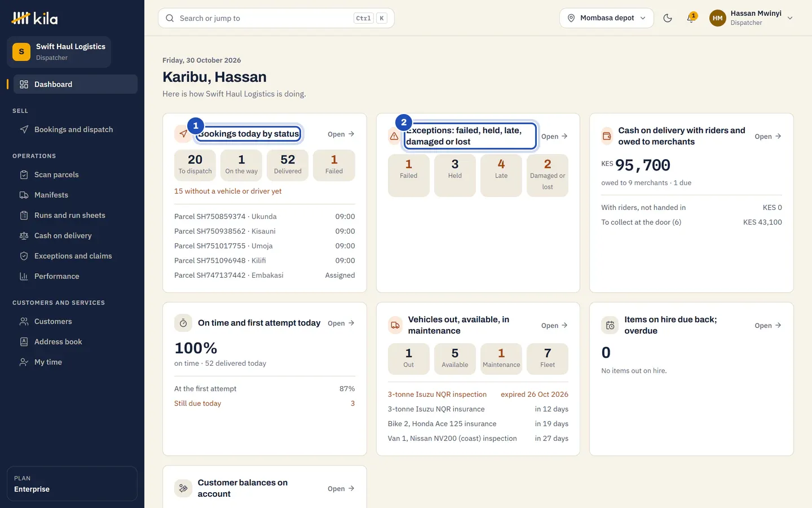This screenshot has height=508, width=812.
Task: Select the 20 To dispatch tile
Action: pyautogui.click(x=195, y=165)
